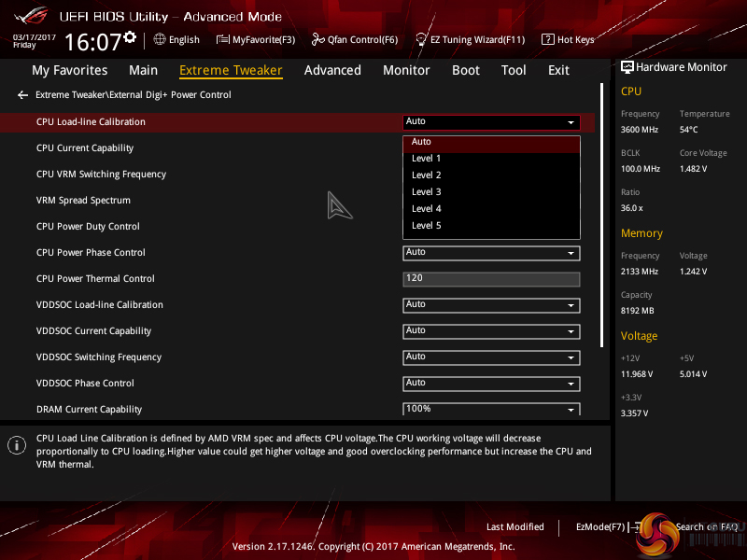The width and height of the screenshot is (747, 560).
Task: Expand CPU Power Phase Control dropdown
Action: click(491, 253)
